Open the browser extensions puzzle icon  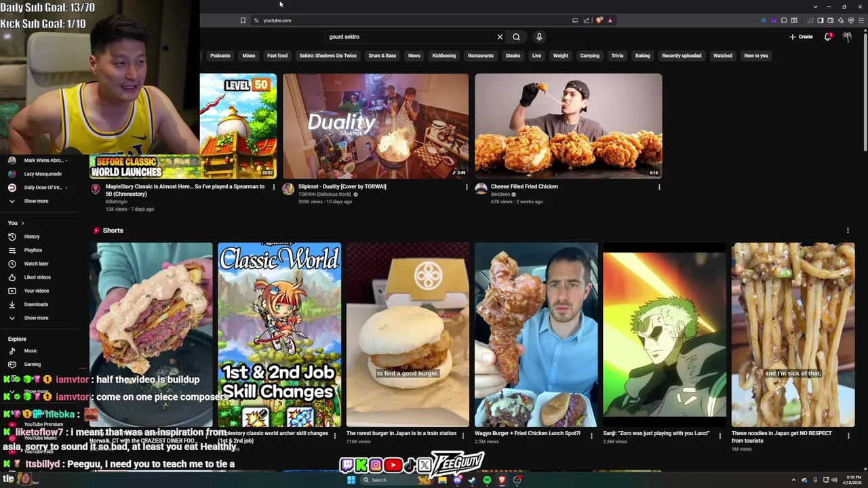784,20
